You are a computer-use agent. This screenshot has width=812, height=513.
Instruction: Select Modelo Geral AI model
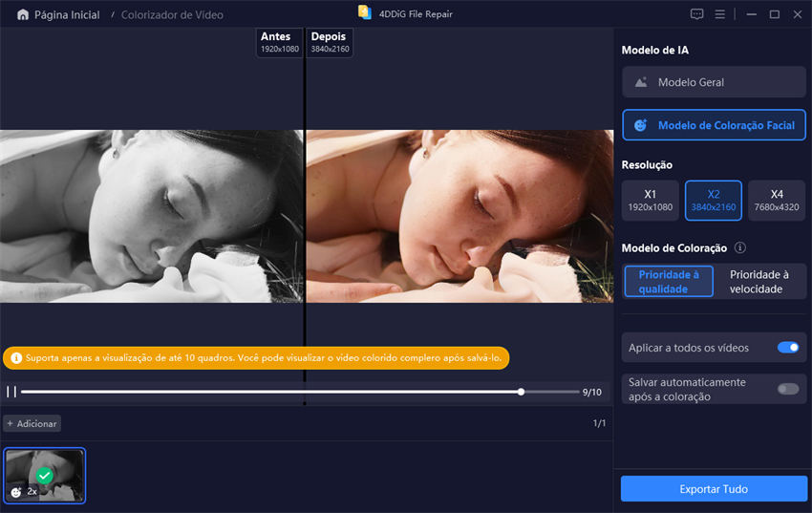click(714, 82)
